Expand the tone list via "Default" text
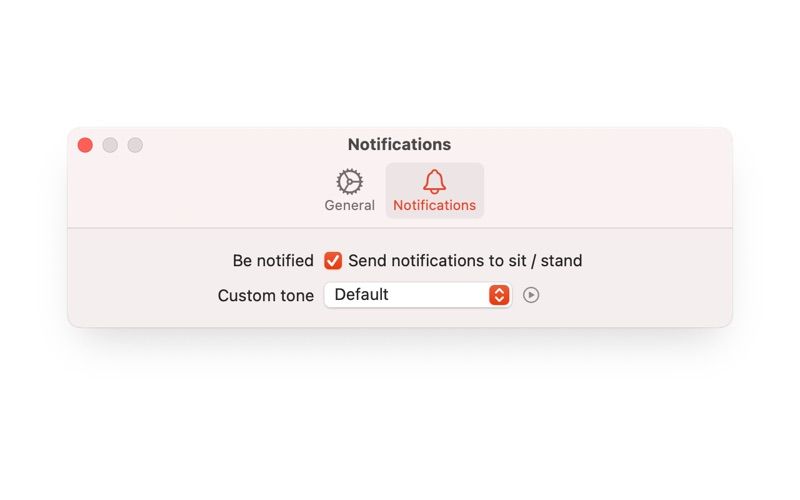Viewport: 800px width, 500px height. 361,294
